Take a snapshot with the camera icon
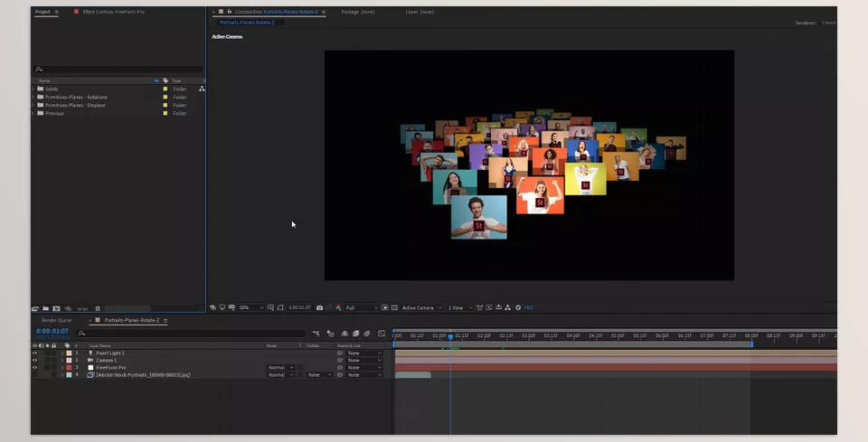Viewport: 868px width, 442px height. (x=319, y=307)
